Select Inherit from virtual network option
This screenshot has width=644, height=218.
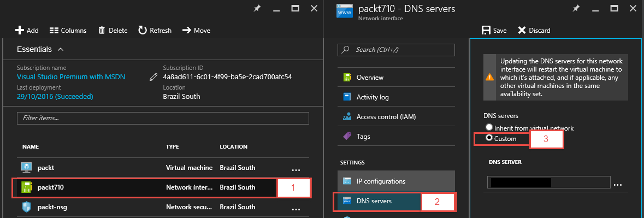pyautogui.click(x=489, y=128)
